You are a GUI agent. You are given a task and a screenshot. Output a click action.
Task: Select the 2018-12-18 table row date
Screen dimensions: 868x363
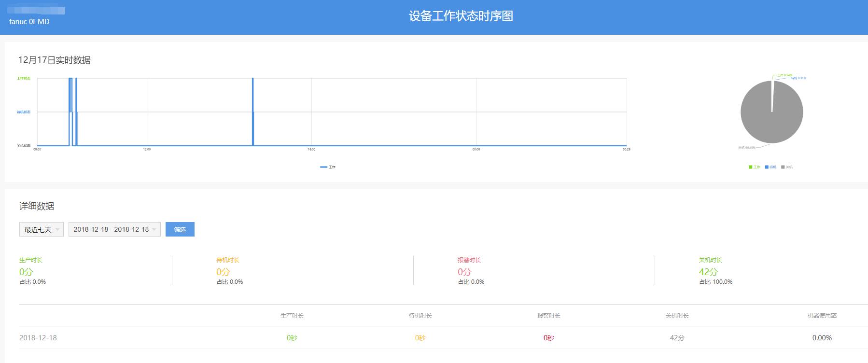(38, 338)
